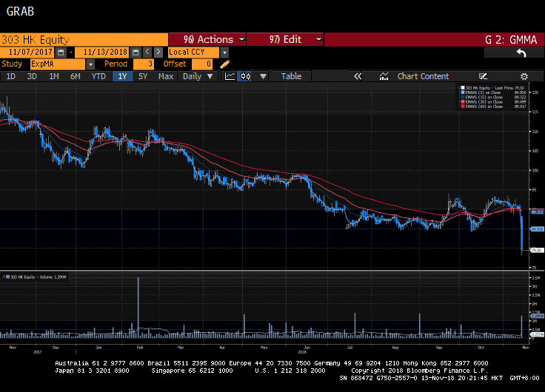The image size is (545, 392).
Task: Open chart settings gear
Action: point(524,76)
